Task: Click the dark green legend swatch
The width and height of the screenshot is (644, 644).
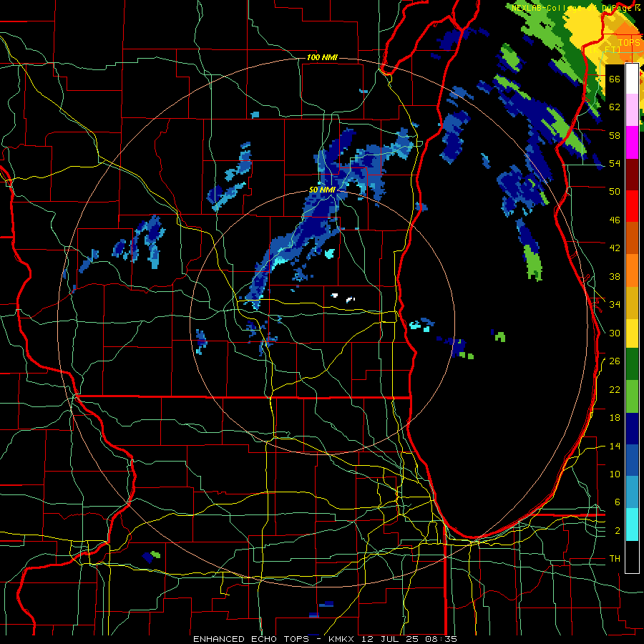Action: click(x=632, y=364)
